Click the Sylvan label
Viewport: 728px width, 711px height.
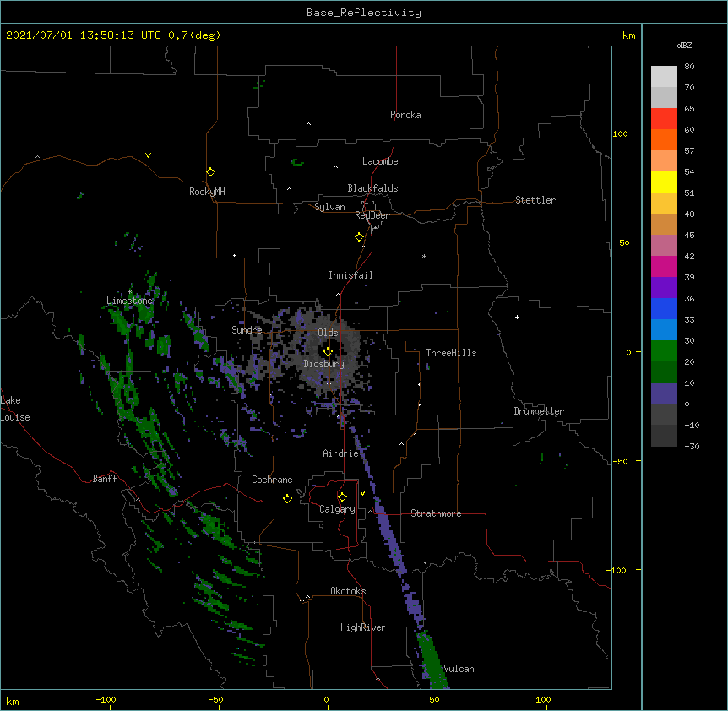(329, 207)
